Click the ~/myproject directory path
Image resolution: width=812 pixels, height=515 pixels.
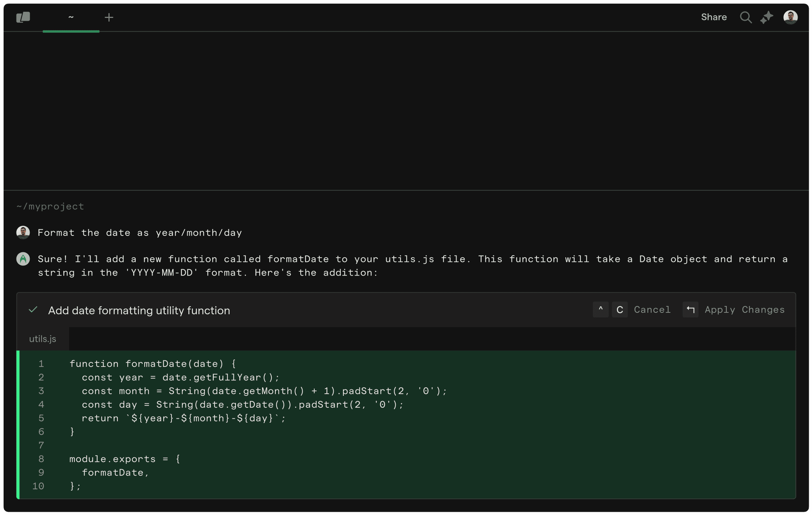click(50, 207)
